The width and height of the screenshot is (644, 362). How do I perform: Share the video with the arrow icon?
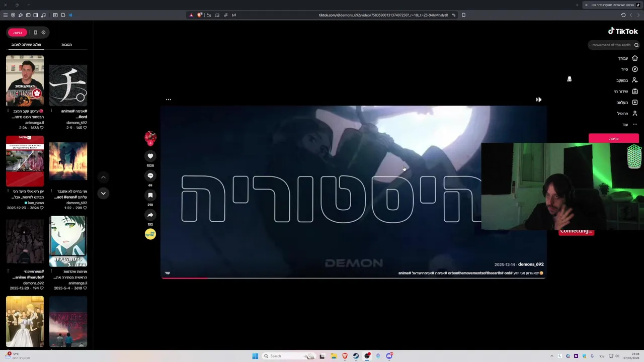[150, 215]
